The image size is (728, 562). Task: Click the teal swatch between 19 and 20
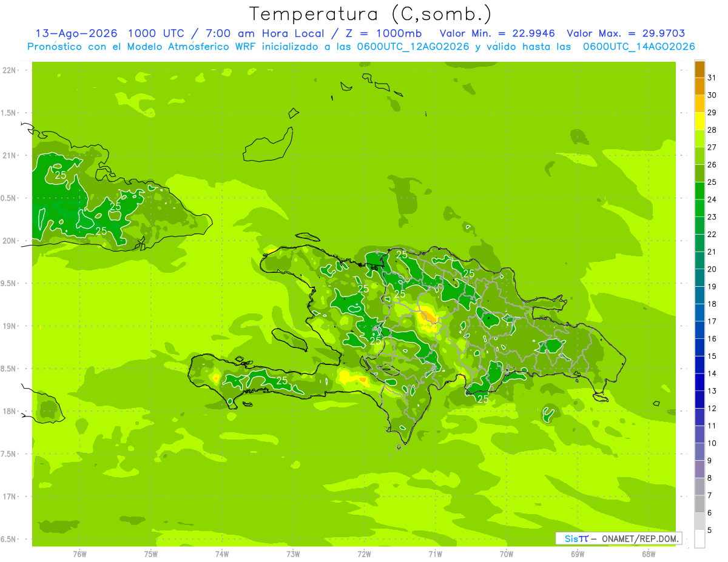[x=699, y=278]
